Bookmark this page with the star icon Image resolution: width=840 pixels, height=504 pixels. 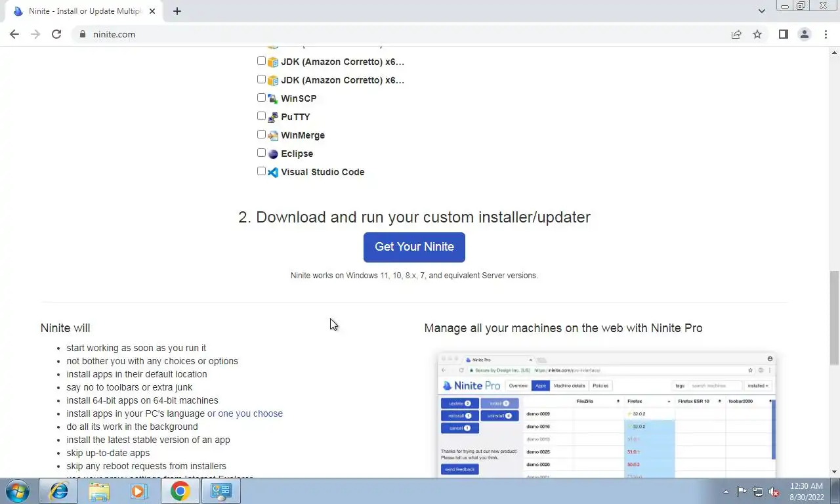coord(757,34)
